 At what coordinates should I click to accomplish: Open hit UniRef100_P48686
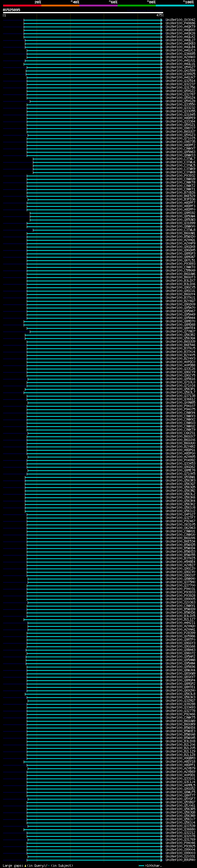[x=180, y=23]
